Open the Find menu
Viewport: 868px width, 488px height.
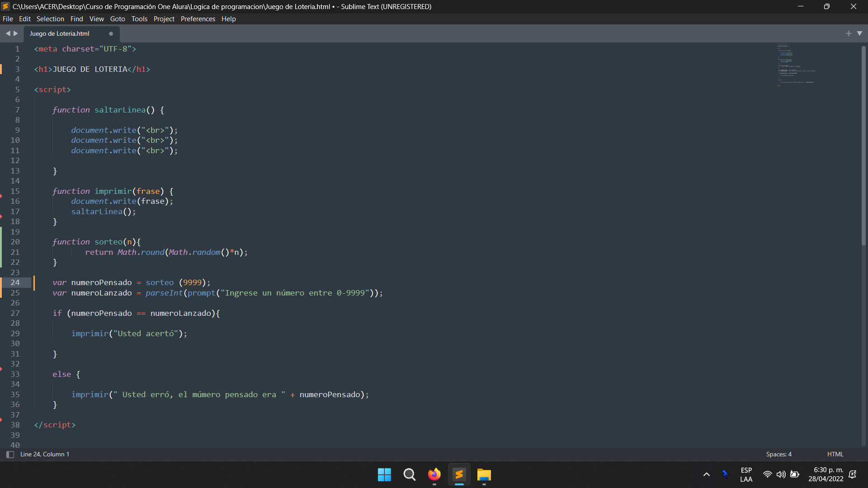click(77, 19)
